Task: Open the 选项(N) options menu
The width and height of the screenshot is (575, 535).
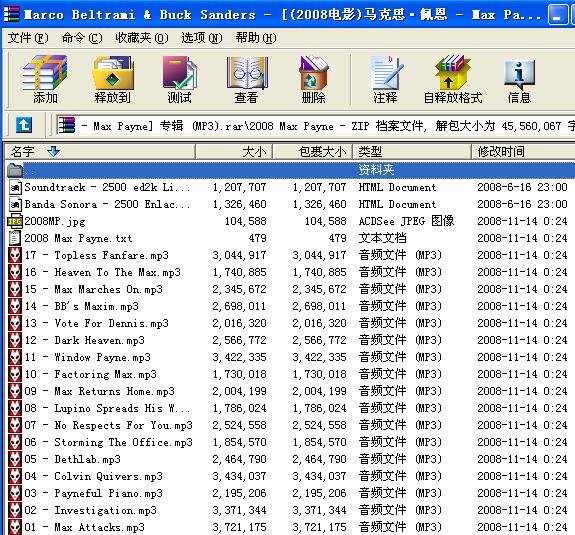Action: pyautogui.click(x=202, y=38)
